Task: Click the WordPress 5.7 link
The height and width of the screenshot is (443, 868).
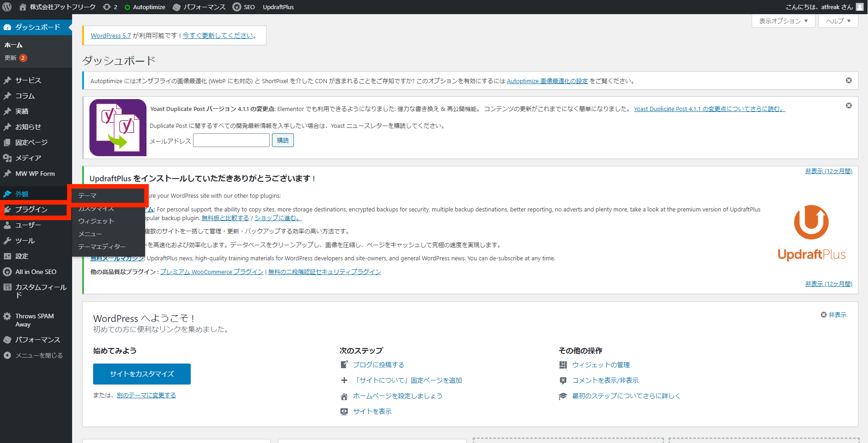Action: pos(111,36)
